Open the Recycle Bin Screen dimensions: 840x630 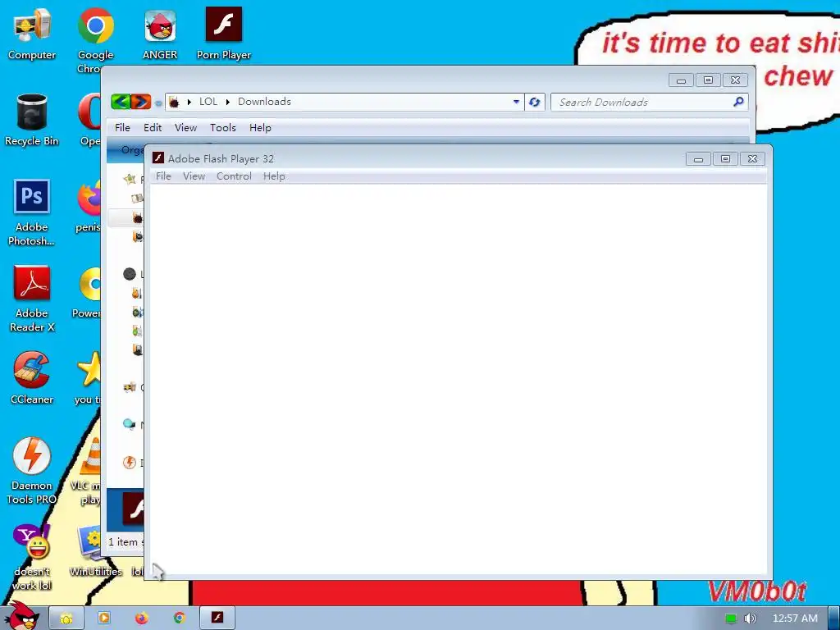click(x=32, y=120)
